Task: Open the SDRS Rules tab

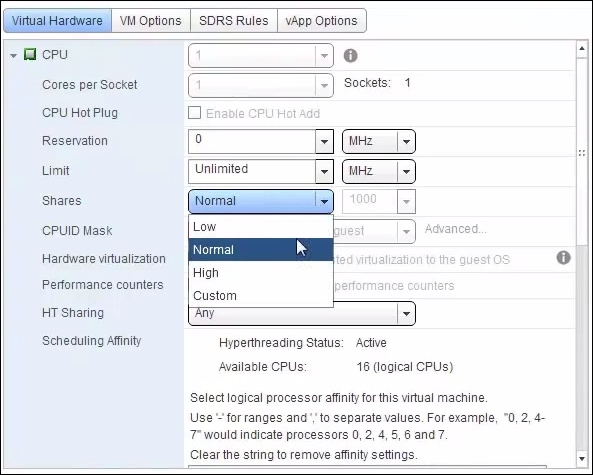Action: 234,20
